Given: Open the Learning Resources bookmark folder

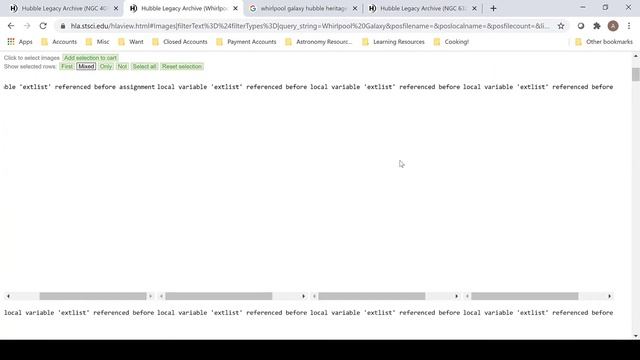Looking at the screenshot, I should [x=393, y=42].
